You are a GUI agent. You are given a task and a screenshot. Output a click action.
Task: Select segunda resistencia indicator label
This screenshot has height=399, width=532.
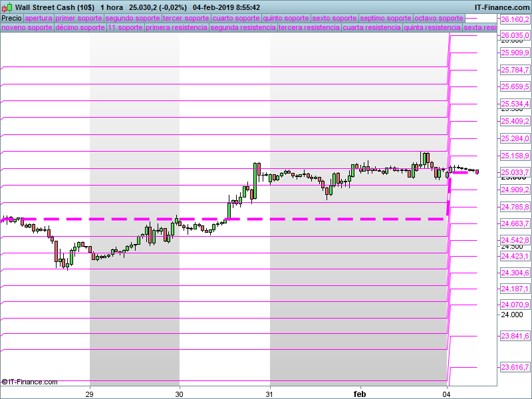coord(243,27)
